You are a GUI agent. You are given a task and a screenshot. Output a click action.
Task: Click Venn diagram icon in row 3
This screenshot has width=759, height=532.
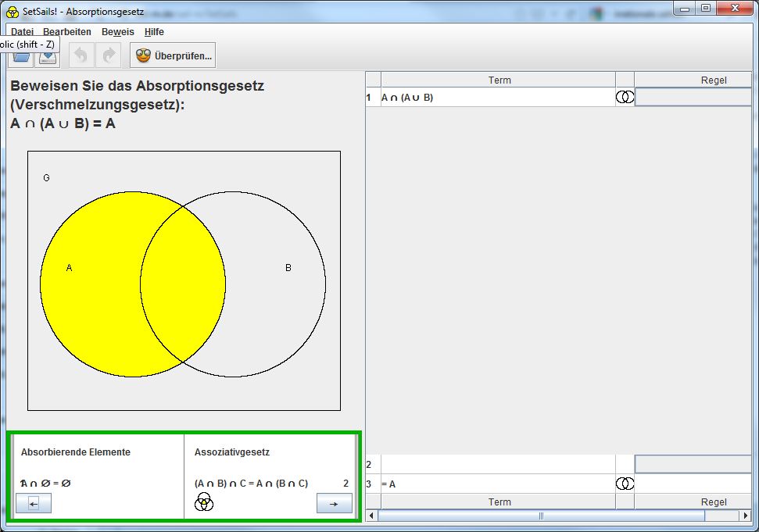coord(625,484)
